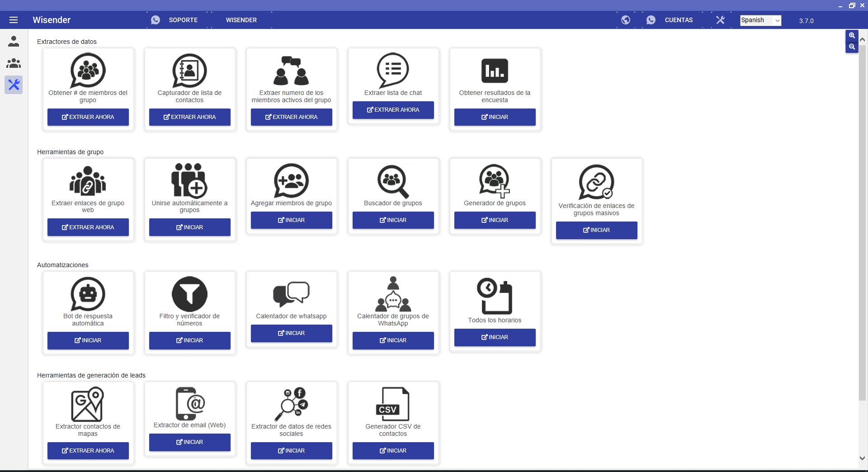
Task: Click the scrollbar up arrow
Action: [x=862, y=40]
